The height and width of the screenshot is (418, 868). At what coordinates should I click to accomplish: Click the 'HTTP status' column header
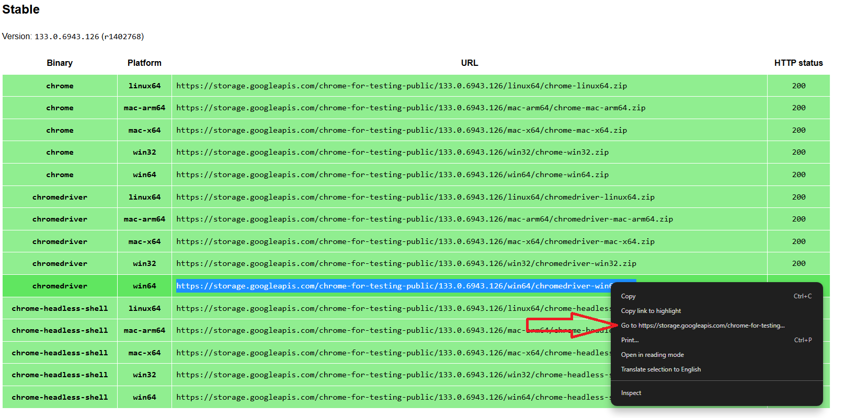pos(798,63)
